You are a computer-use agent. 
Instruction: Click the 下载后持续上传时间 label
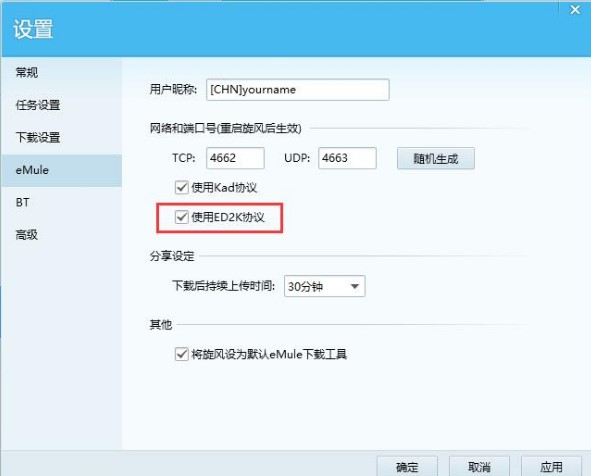(x=224, y=286)
